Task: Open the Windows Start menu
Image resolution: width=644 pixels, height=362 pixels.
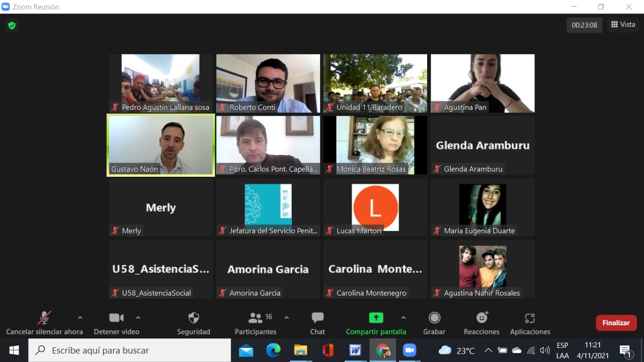Action: (x=14, y=350)
